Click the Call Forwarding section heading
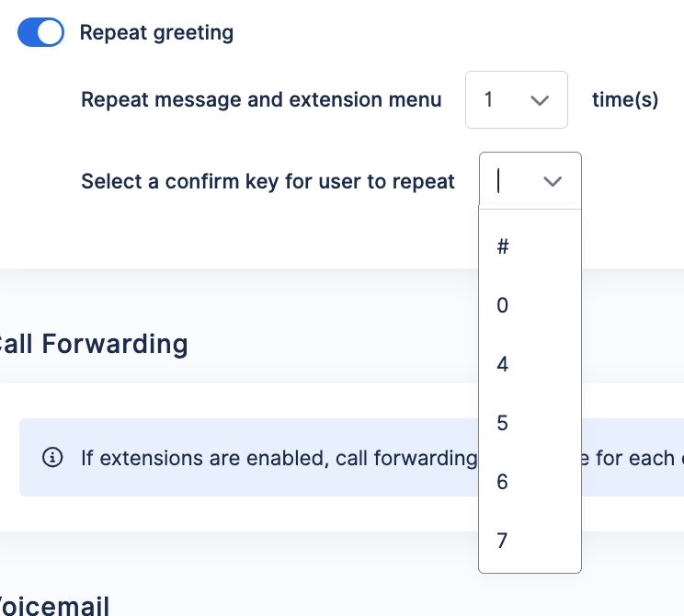 point(94,344)
